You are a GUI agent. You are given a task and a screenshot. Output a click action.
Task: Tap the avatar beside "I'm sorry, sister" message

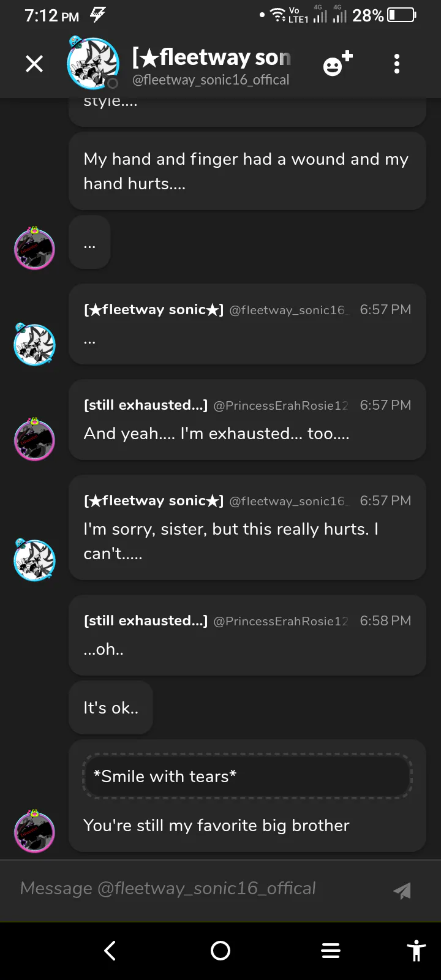click(x=34, y=560)
